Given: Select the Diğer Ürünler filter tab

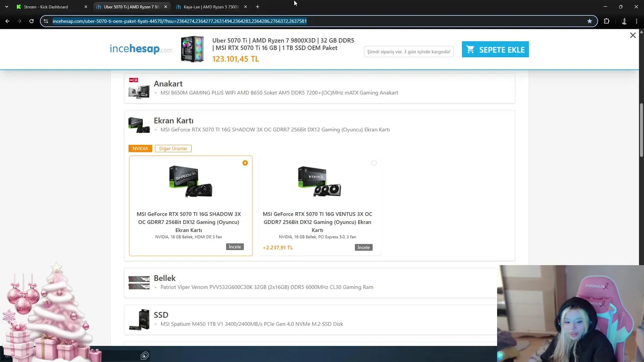Looking at the screenshot, I should (x=173, y=148).
